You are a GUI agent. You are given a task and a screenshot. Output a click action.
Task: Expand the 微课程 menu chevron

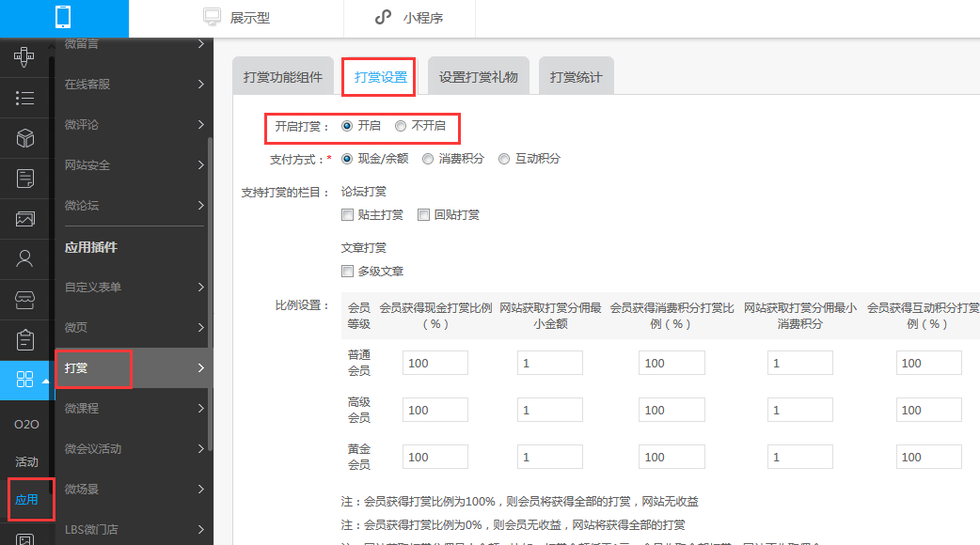pyautogui.click(x=200, y=409)
